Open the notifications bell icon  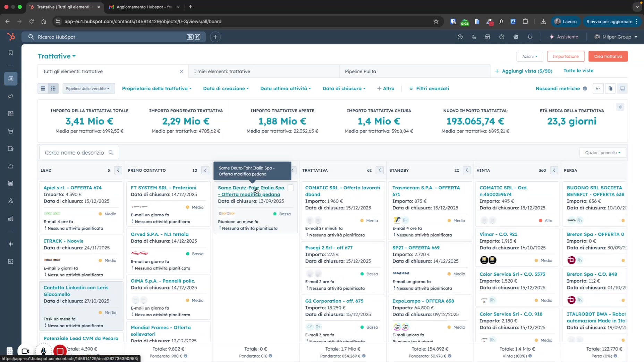pos(530,37)
